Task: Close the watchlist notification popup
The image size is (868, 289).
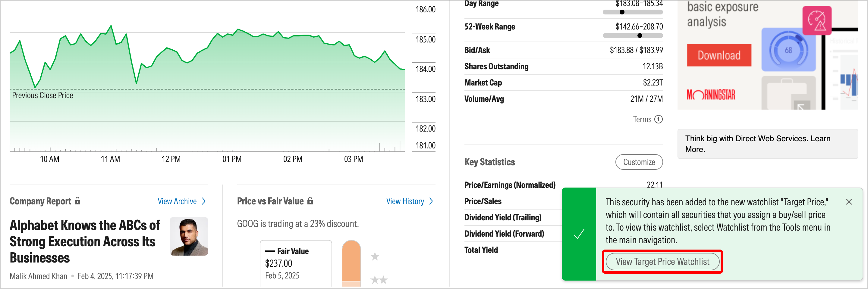Action: click(x=849, y=202)
